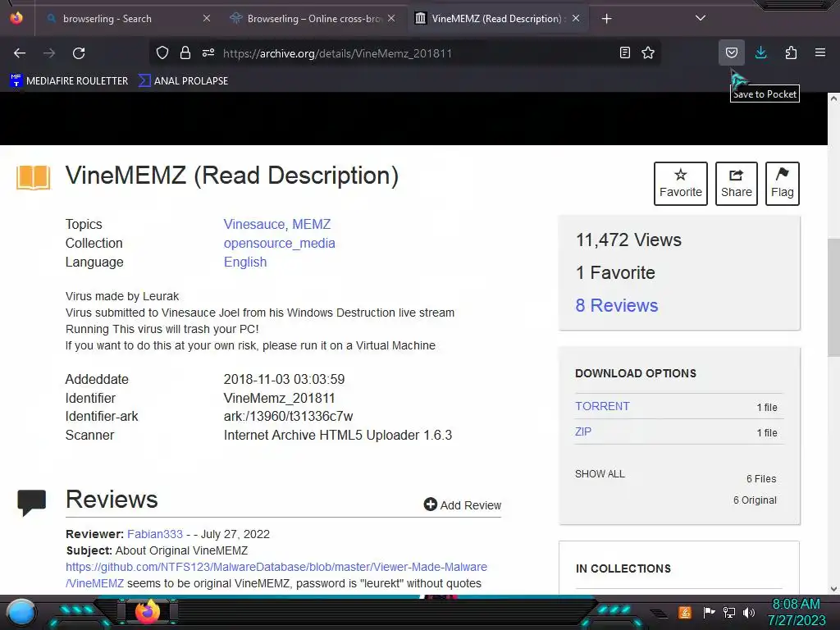The image size is (840, 630).
Task: Open the 8 Reviews link
Action: [617, 305]
